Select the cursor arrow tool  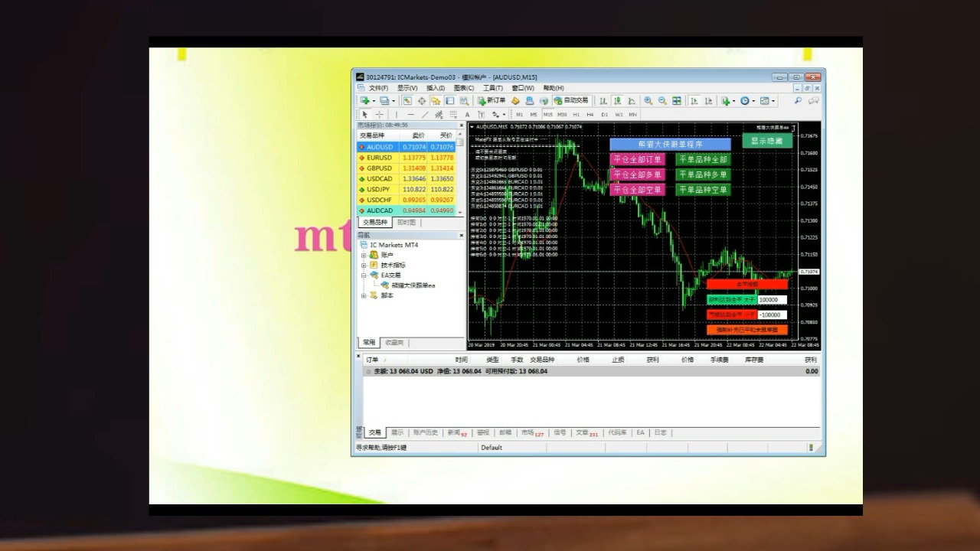tap(365, 115)
